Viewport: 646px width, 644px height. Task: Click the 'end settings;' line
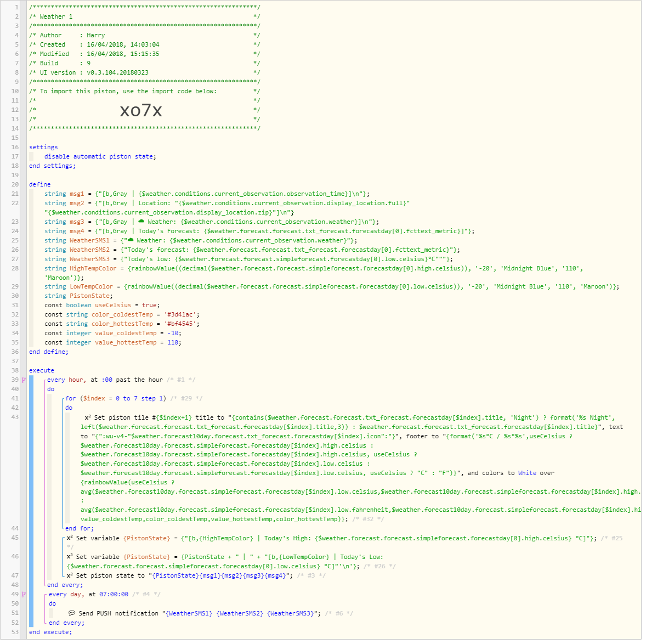(52, 167)
